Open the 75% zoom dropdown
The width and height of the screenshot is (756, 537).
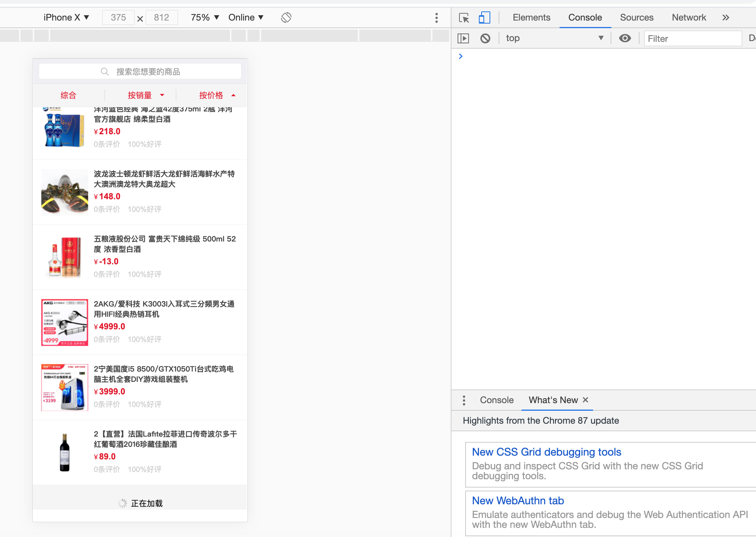[x=205, y=17]
